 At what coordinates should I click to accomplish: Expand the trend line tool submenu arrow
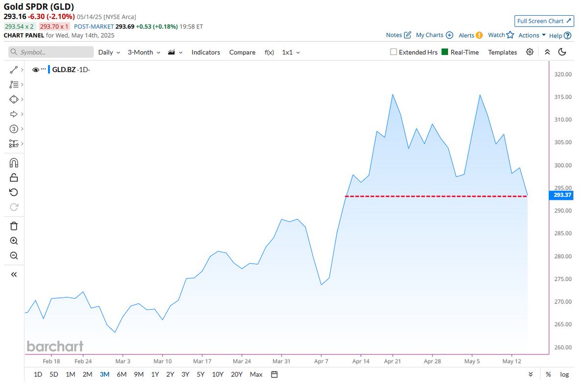(x=23, y=70)
